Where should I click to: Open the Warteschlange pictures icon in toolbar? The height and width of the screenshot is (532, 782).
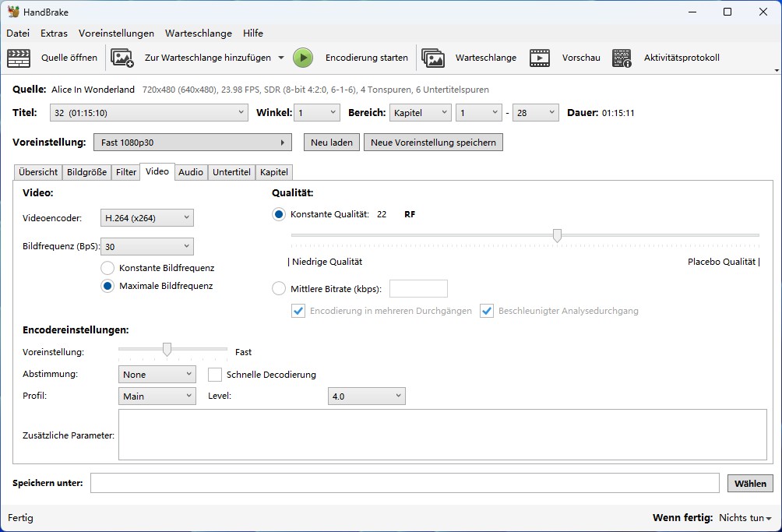tap(433, 58)
